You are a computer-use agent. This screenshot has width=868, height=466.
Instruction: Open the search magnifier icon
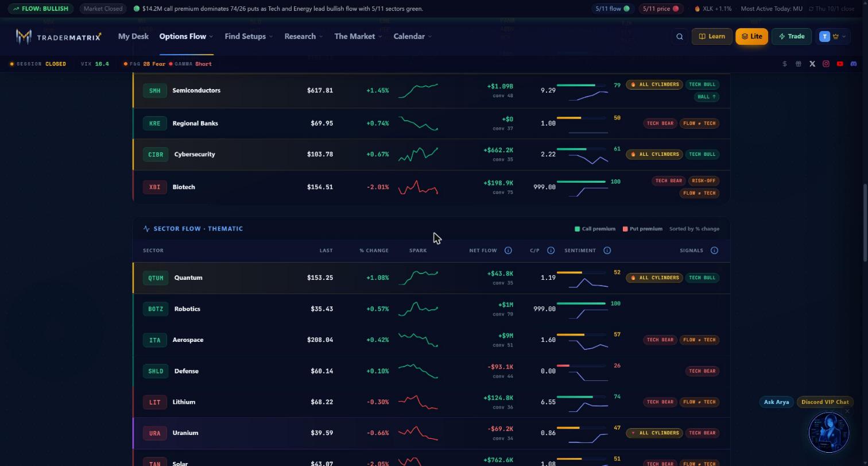tap(680, 36)
